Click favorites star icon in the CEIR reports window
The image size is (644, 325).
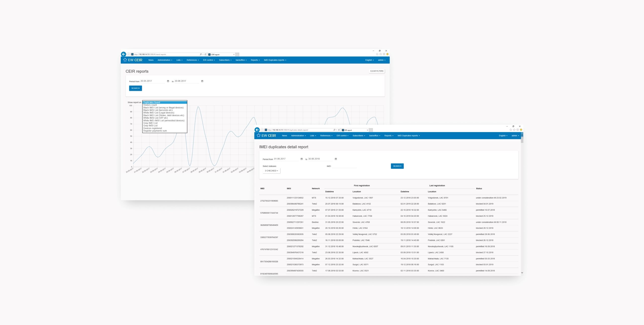381,54
